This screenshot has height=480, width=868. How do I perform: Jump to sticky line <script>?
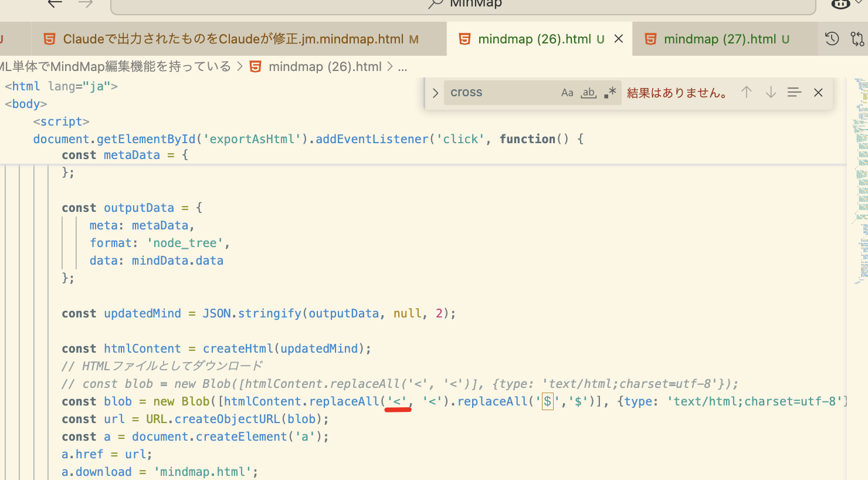click(61, 121)
